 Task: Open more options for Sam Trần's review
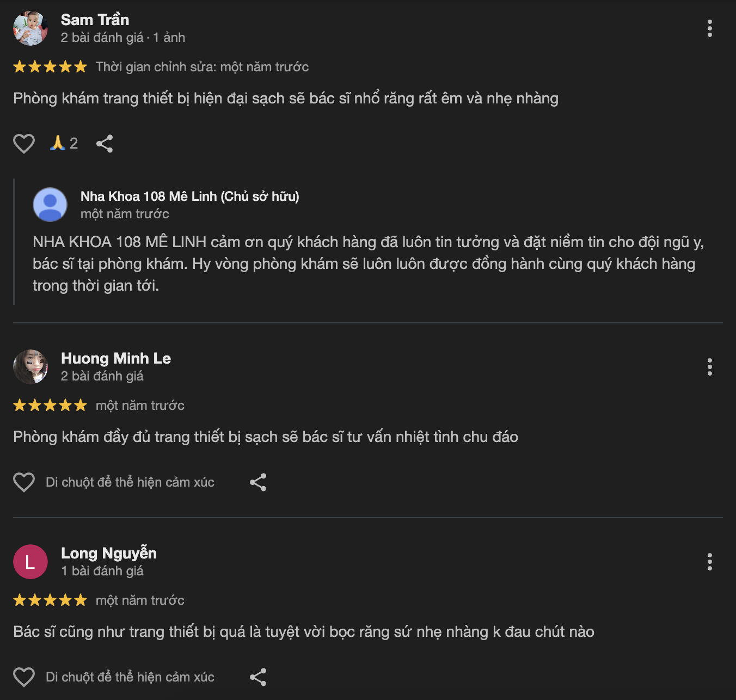709,28
